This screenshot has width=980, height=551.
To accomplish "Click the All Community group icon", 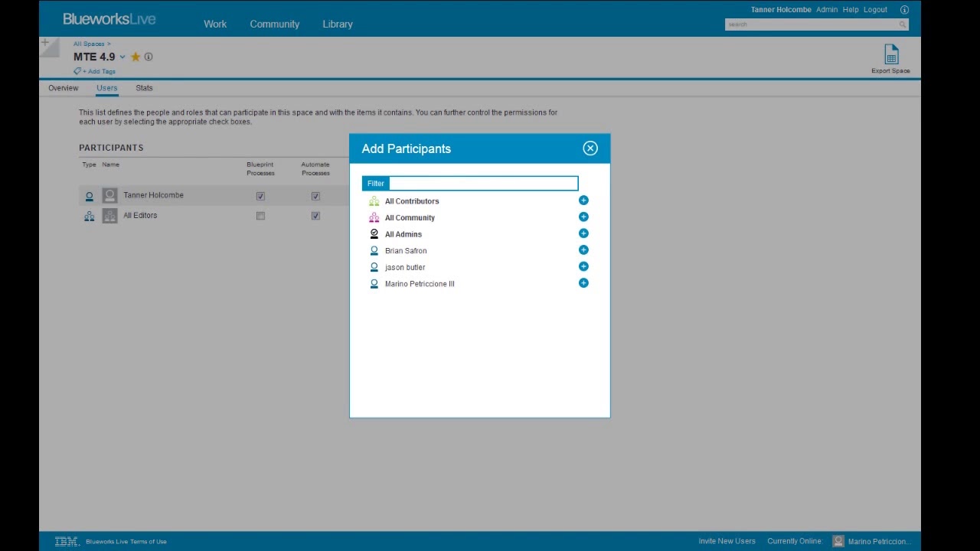I will (x=374, y=217).
